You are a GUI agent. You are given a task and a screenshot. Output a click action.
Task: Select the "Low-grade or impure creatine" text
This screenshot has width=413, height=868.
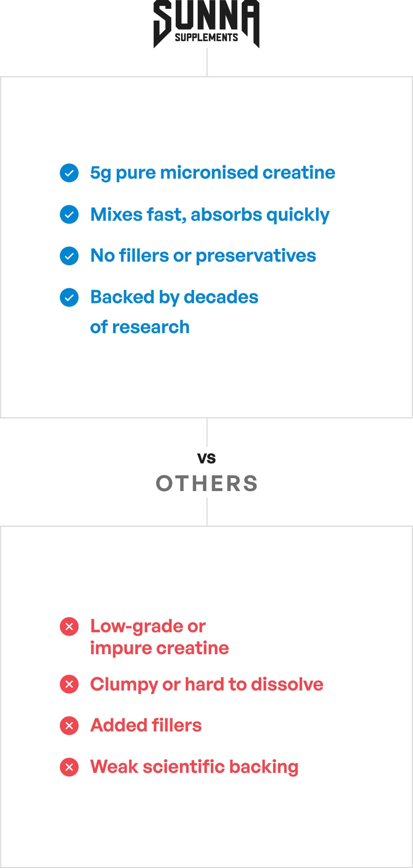click(x=159, y=637)
